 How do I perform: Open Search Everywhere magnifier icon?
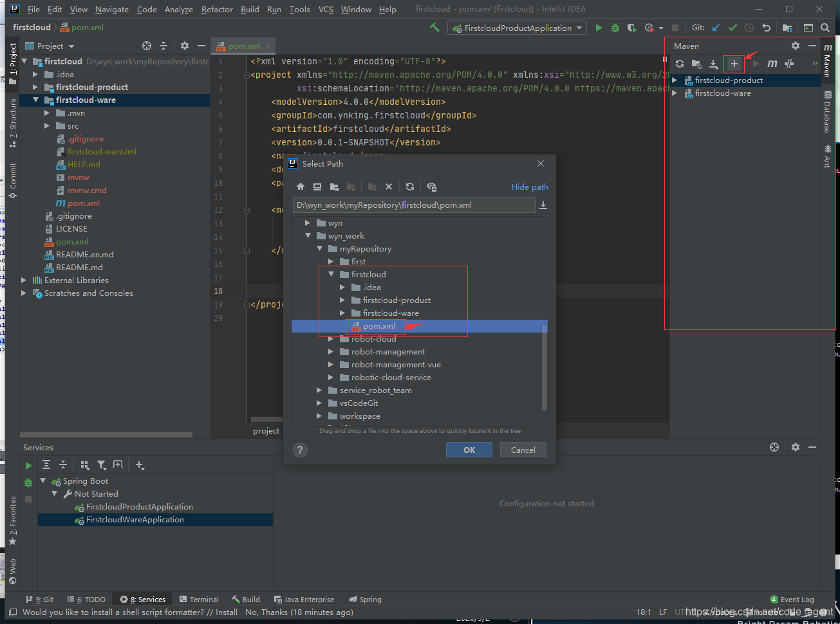point(825,28)
